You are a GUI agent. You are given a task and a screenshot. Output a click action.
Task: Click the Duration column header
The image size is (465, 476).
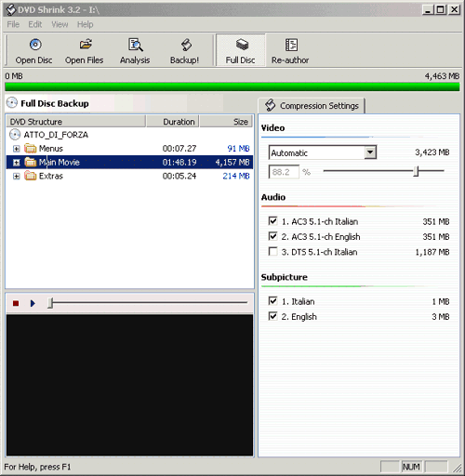[172, 122]
